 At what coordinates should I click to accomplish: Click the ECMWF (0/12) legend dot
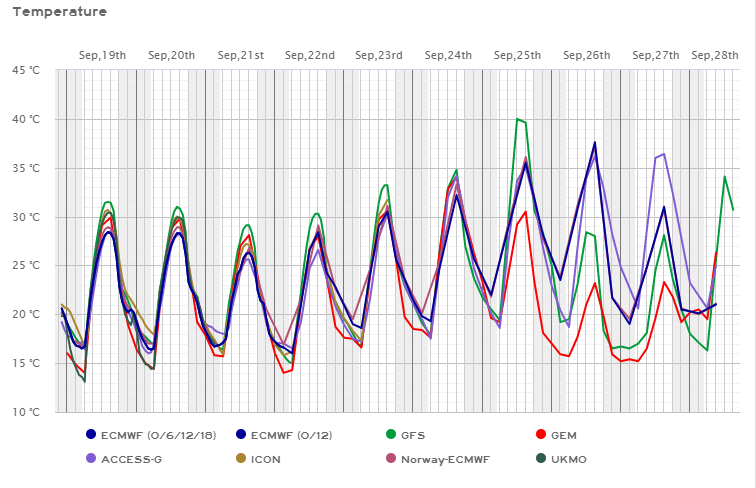(x=241, y=434)
